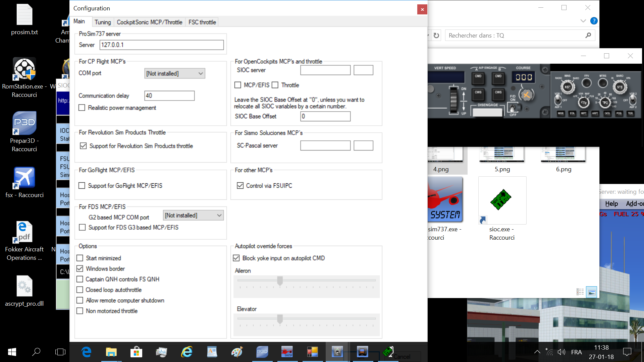The height and width of the screenshot is (362, 644).
Task: Switch Explorer to large thumbnails view
Action: point(592,292)
